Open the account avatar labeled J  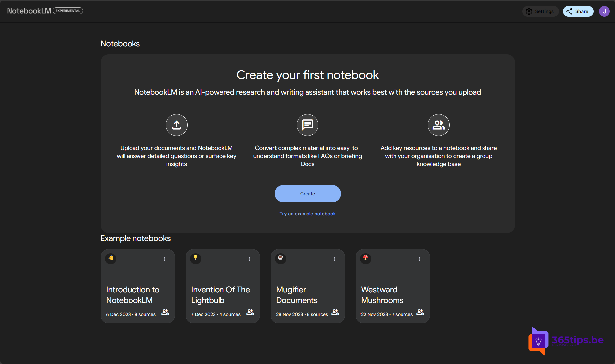604,11
